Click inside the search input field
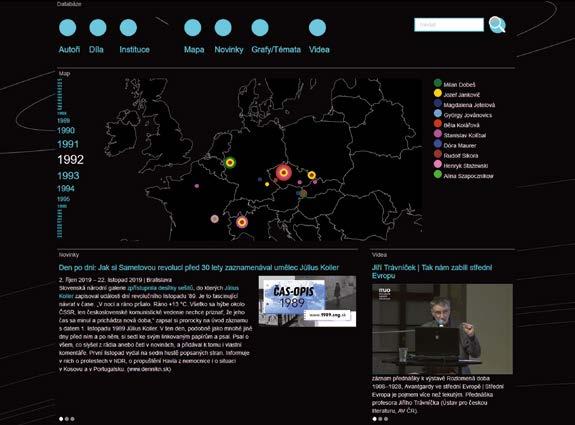The image size is (575, 425). 449,25
